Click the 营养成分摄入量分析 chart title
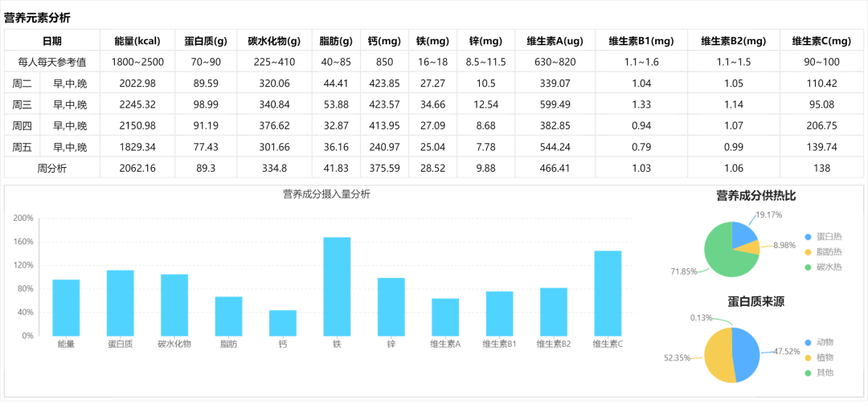This screenshot has width=868, height=416. [327, 194]
